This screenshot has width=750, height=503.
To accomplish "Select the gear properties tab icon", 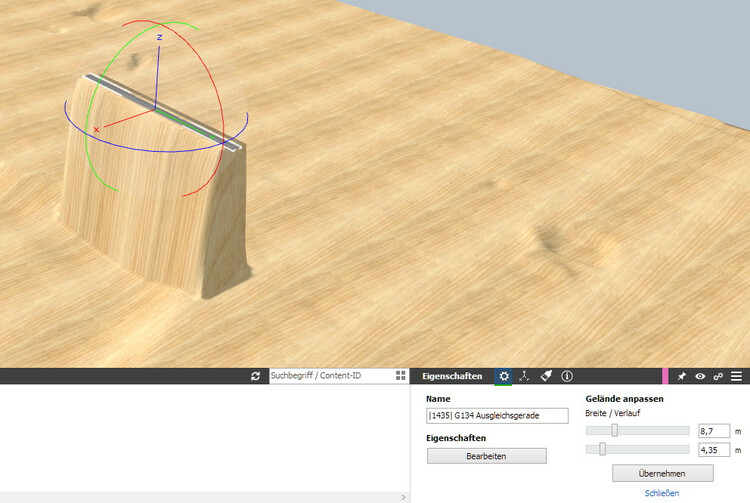I will click(504, 376).
